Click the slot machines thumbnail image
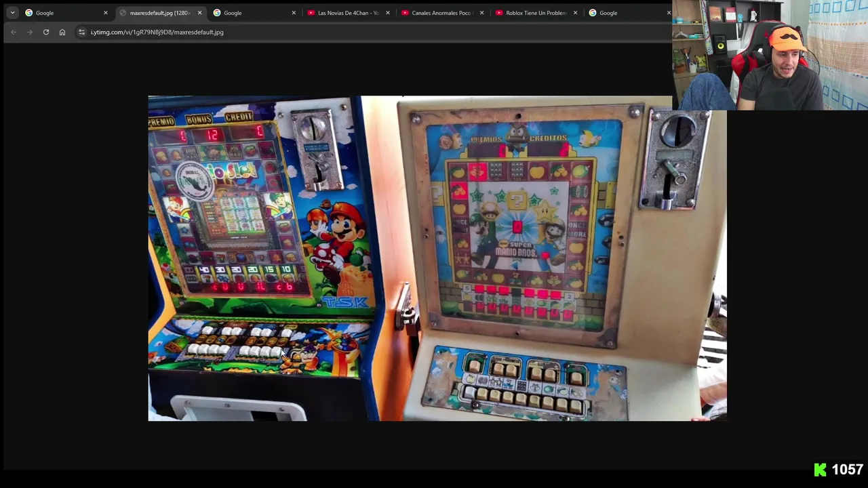 (437, 258)
